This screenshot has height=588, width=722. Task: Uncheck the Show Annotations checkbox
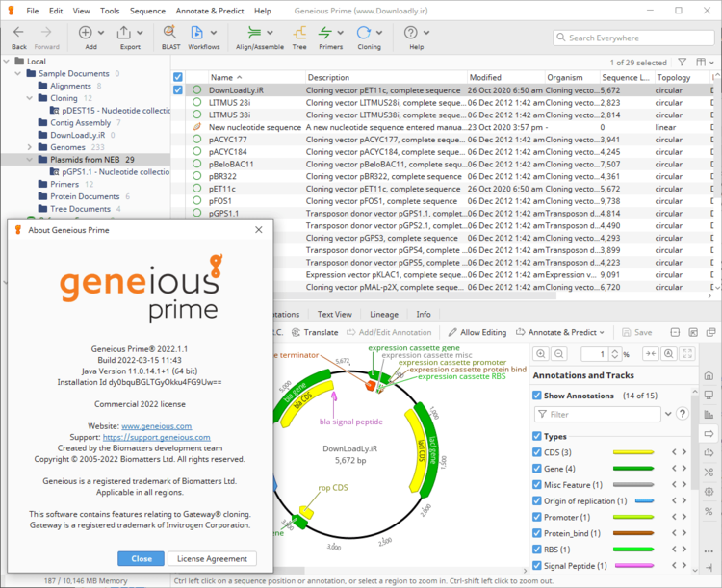coord(537,396)
